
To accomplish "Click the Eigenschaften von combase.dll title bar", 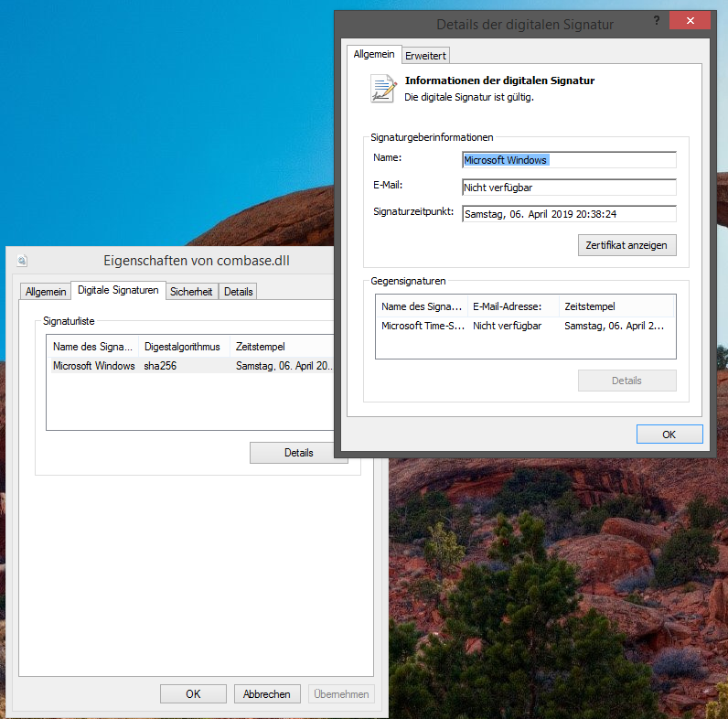I will [x=197, y=261].
